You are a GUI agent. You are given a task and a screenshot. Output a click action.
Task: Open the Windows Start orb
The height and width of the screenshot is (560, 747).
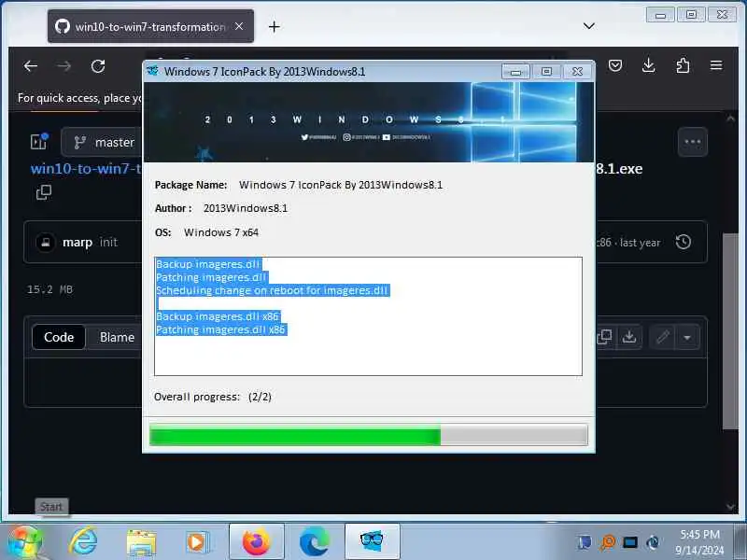[25, 542]
